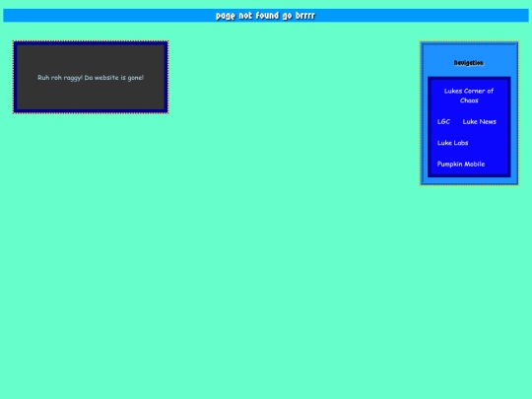Visit the Luke Labs link

point(452,143)
